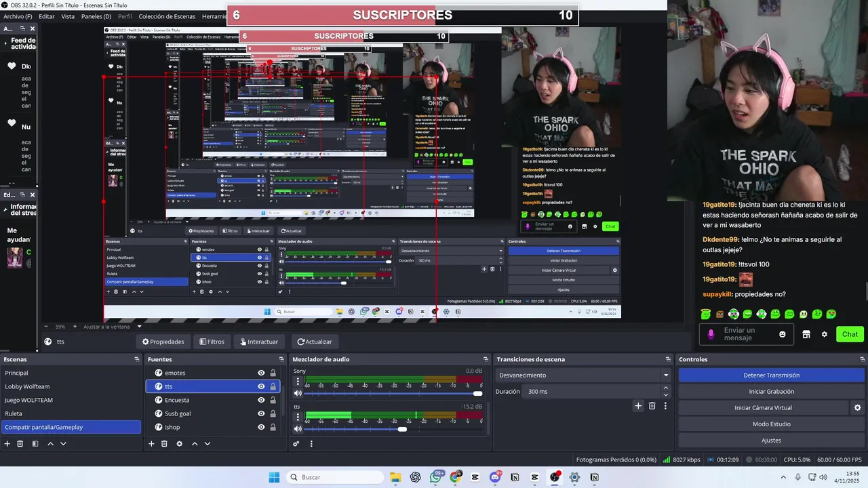868x488 pixels.
Task: Add a scene transition with plus
Action: coord(638,406)
